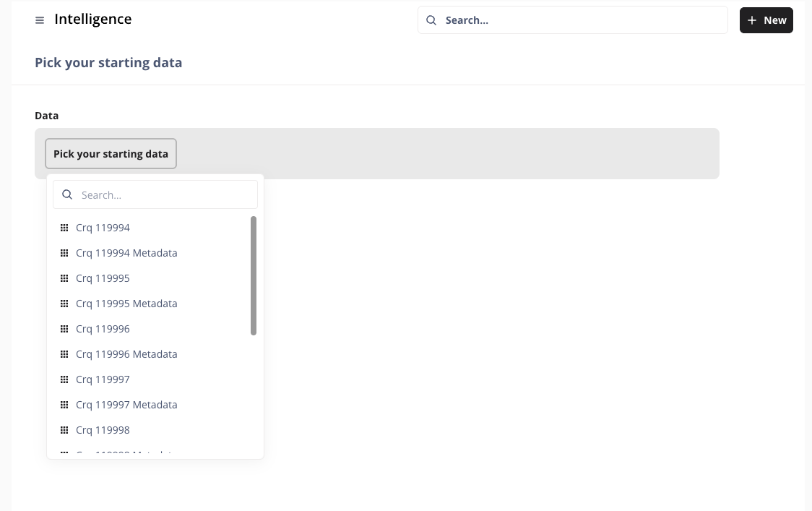This screenshot has height=511, width=812.
Task: Click the table icon beside Crq 119998
Action: (64, 430)
